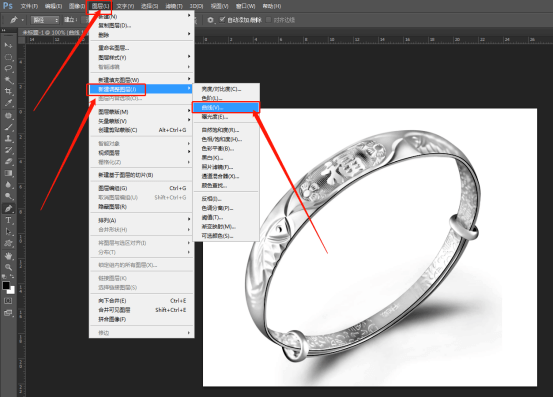Select the Eyedropper tool

pos(8,103)
